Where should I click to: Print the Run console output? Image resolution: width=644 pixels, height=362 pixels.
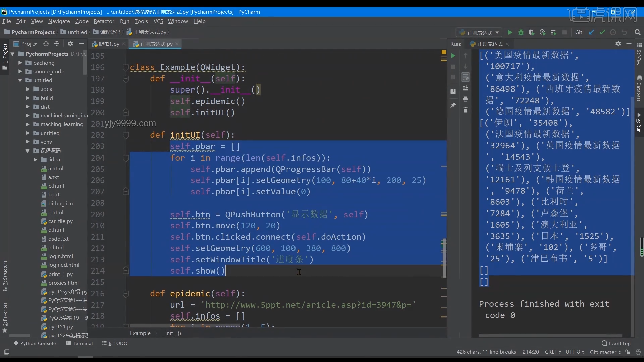tap(466, 99)
